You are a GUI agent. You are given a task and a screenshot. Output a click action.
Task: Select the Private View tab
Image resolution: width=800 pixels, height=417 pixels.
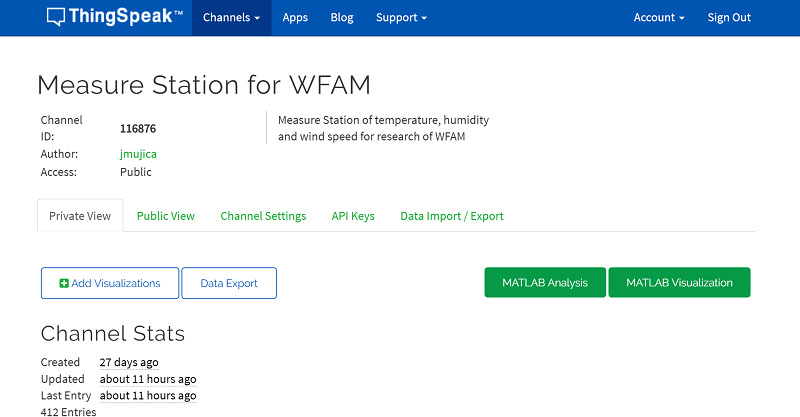[80, 216]
